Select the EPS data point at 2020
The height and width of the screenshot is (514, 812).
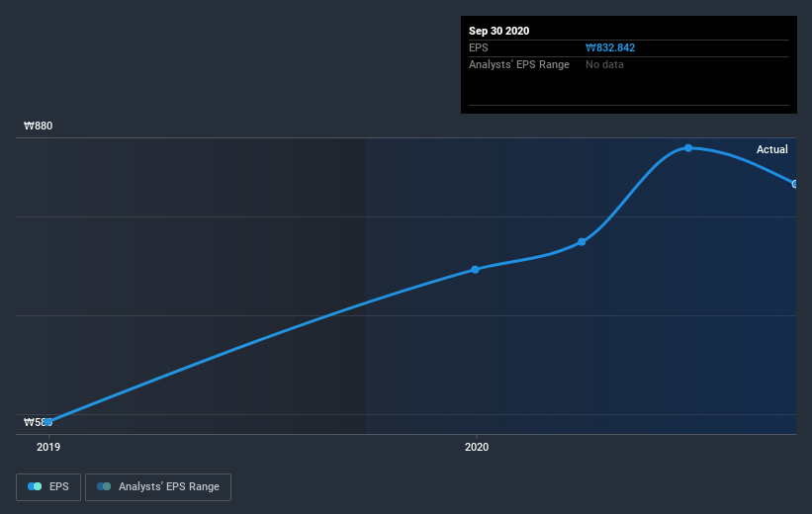475,269
